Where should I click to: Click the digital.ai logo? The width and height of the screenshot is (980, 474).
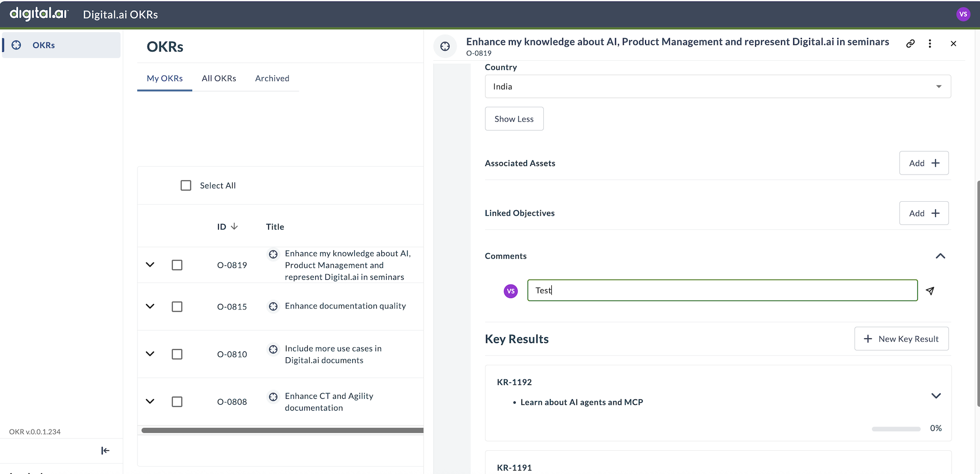(x=39, y=14)
